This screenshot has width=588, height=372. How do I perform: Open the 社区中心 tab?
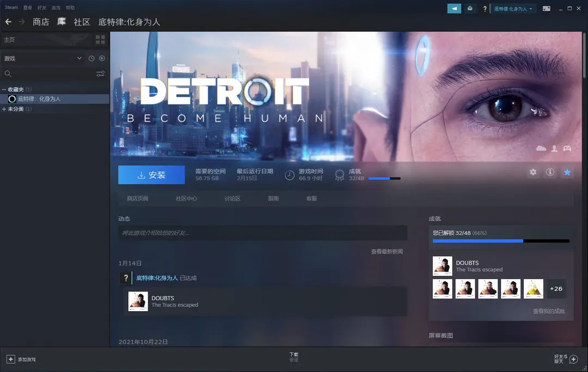pos(186,199)
